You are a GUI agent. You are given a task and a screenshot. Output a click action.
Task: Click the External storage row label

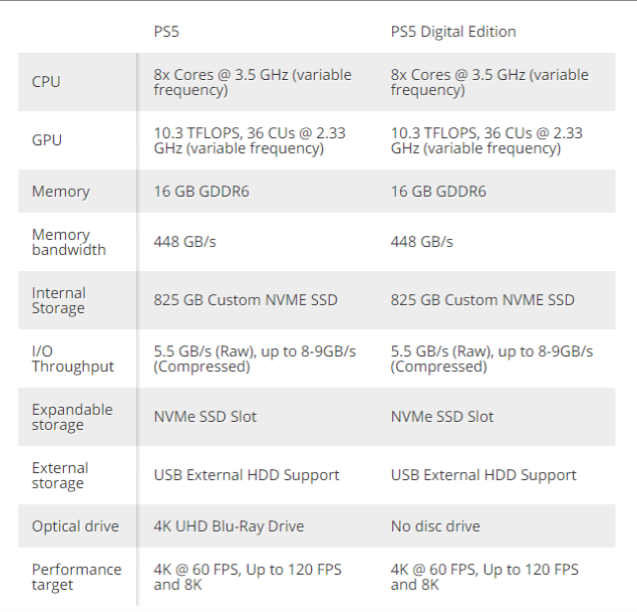point(60,475)
